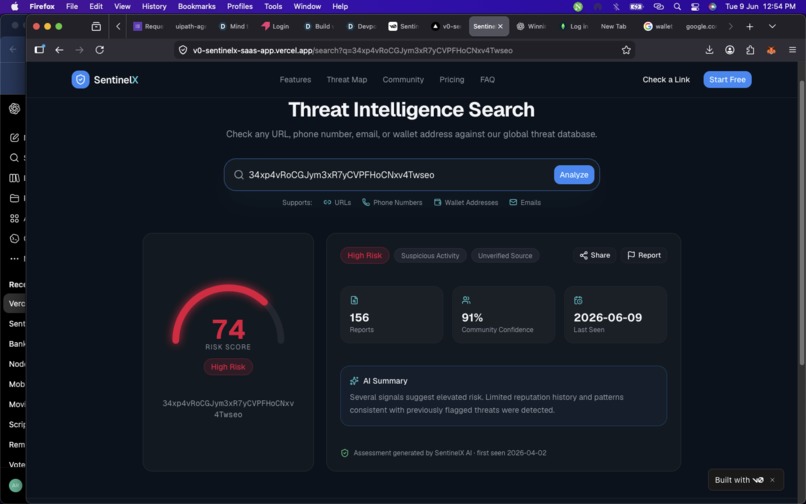Click the site security shield in address bar
This screenshot has height=504, width=806.
click(x=183, y=50)
